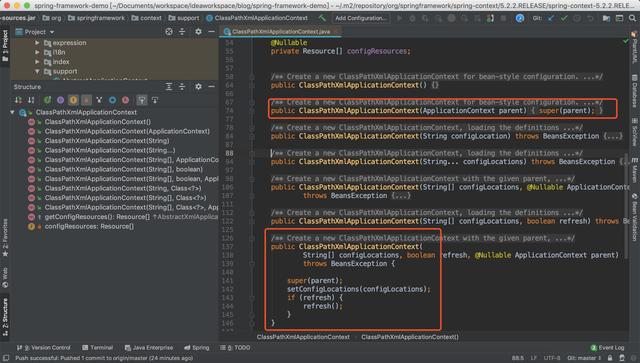Screen dimensions: 640x363
Task: Click expand all icon in Structure panel header
Action: (x=169, y=87)
